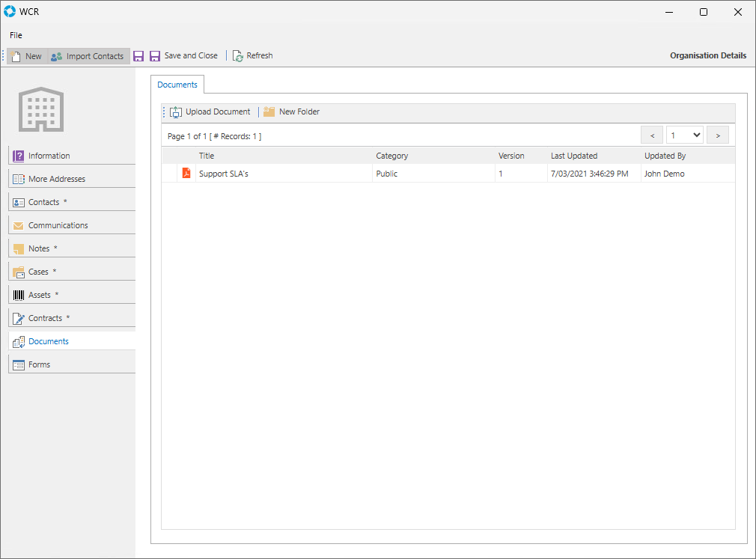756x559 pixels.
Task: Open the Contacts section
Action: [x=44, y=202]
